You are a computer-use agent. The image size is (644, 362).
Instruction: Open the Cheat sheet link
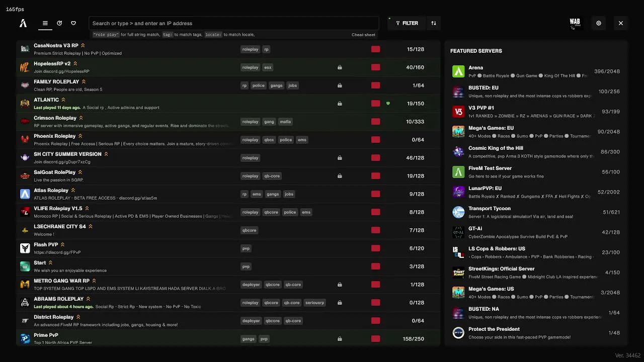coord(363,35)
